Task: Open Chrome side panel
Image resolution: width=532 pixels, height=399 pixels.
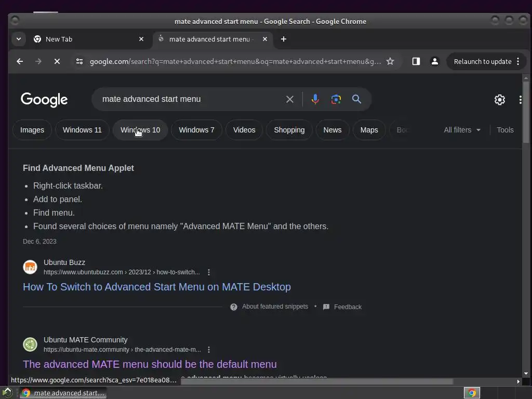Action: click(416, 61)
